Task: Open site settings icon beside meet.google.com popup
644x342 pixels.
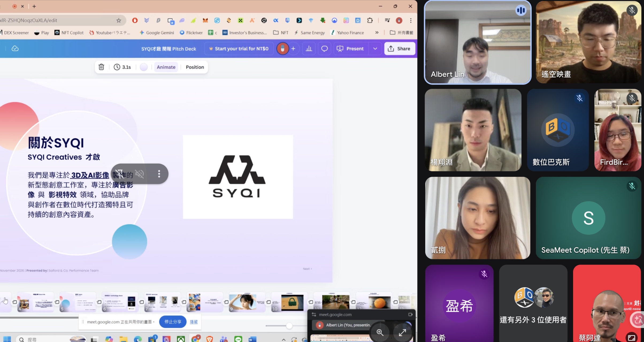Action: (x=314, y=314)
